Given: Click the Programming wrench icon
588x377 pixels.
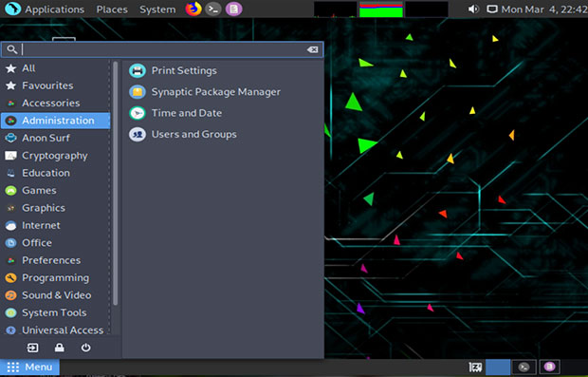Looking at the screenshot, I should tap(10, 277).
